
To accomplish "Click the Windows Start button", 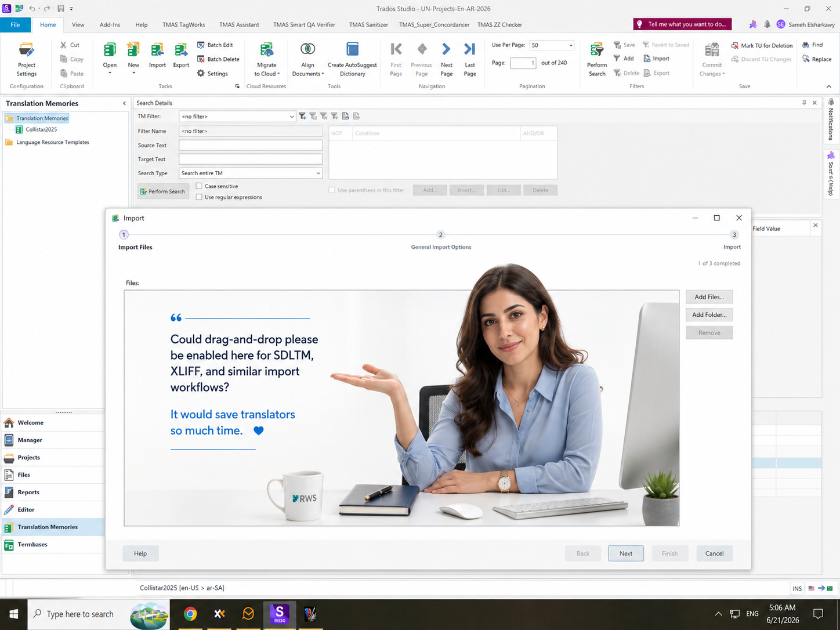I will point(14,614).
